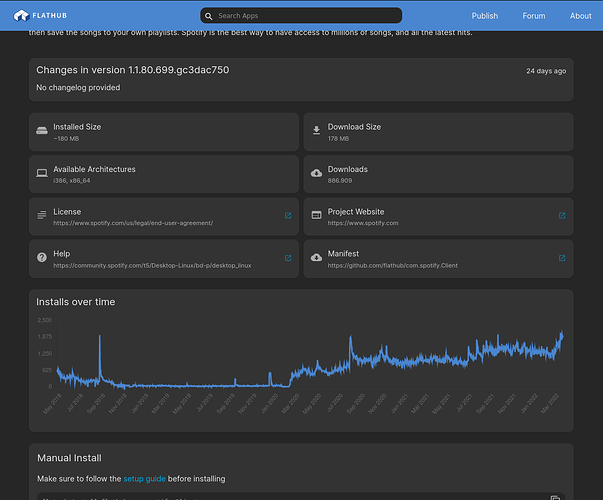This screenshot has height=500, width=603.
Task: Open the About menu link
Action: (x=580, y=16)
